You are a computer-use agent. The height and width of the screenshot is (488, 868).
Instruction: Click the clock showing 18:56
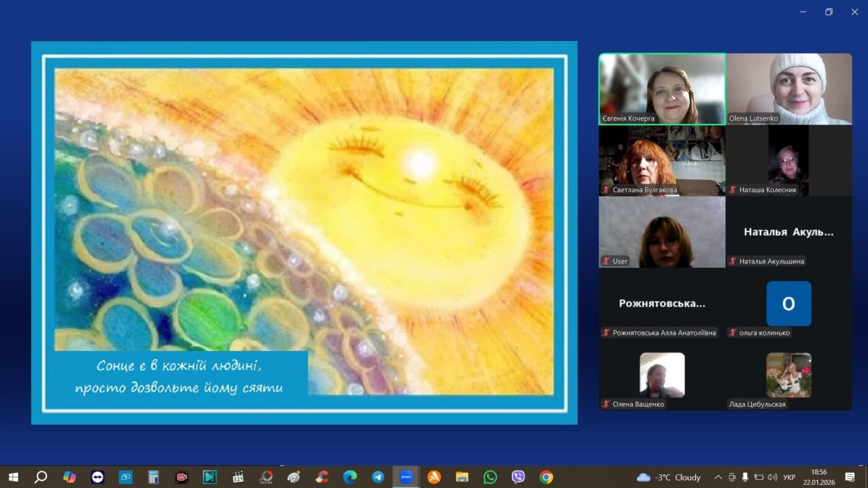tap(818, 477)
